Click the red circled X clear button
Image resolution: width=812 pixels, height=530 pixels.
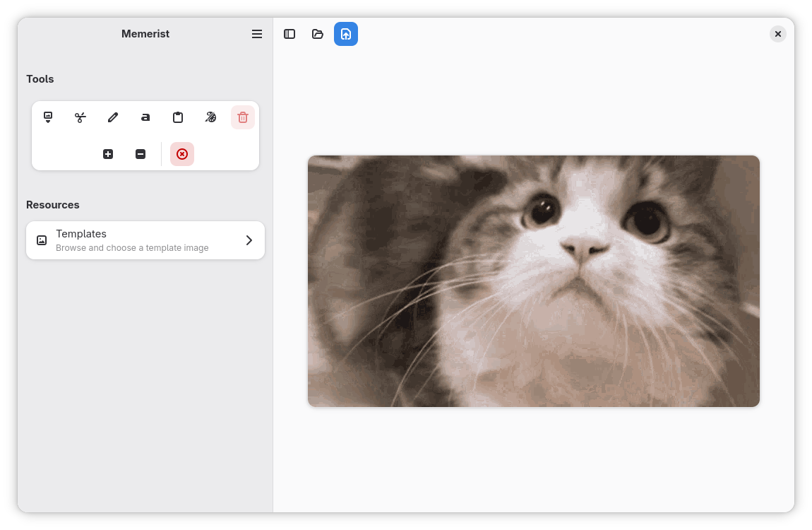(181, 154)
